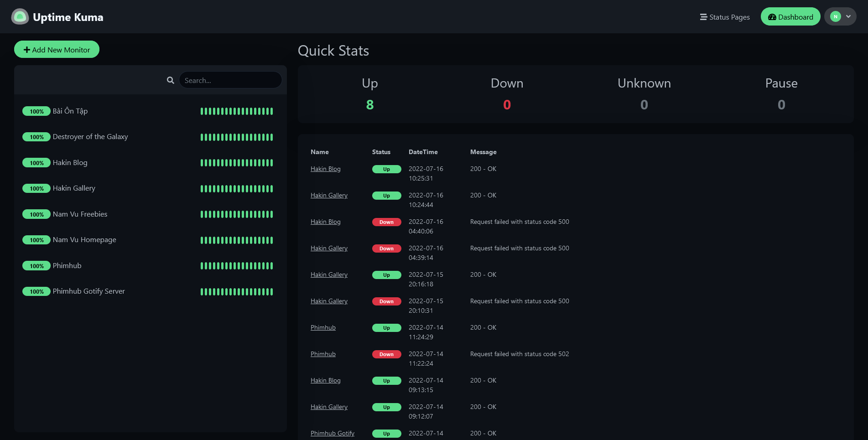Open Hakin Gallery link dated 20:10:31
Screen dimensions: 868x440
(x=329, y=301)
